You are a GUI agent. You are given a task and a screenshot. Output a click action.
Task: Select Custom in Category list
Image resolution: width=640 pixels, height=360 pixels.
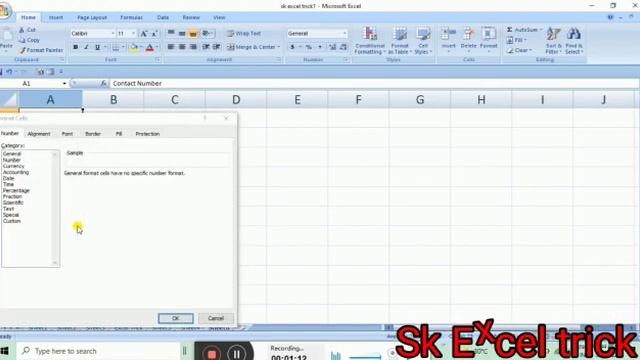(11, 221)
